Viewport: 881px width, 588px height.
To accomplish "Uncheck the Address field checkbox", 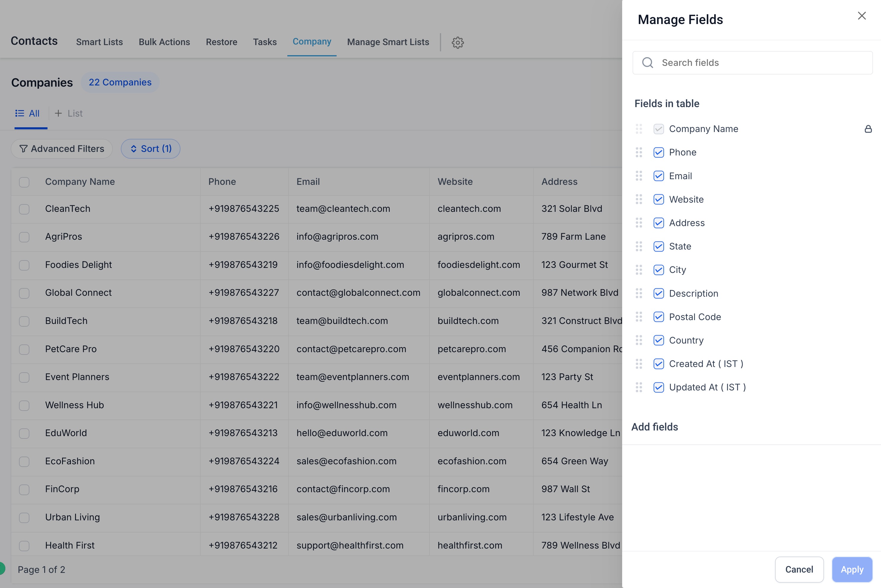I will [658, 223].
